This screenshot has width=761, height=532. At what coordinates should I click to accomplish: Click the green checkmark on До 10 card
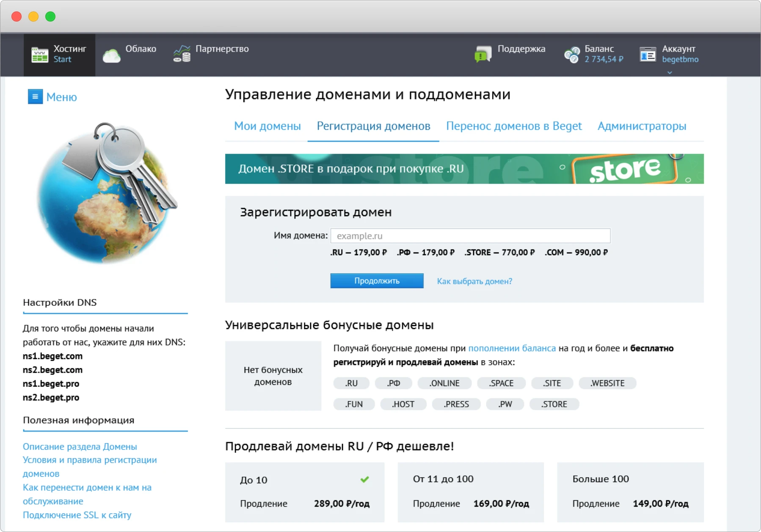coord(364,480)
